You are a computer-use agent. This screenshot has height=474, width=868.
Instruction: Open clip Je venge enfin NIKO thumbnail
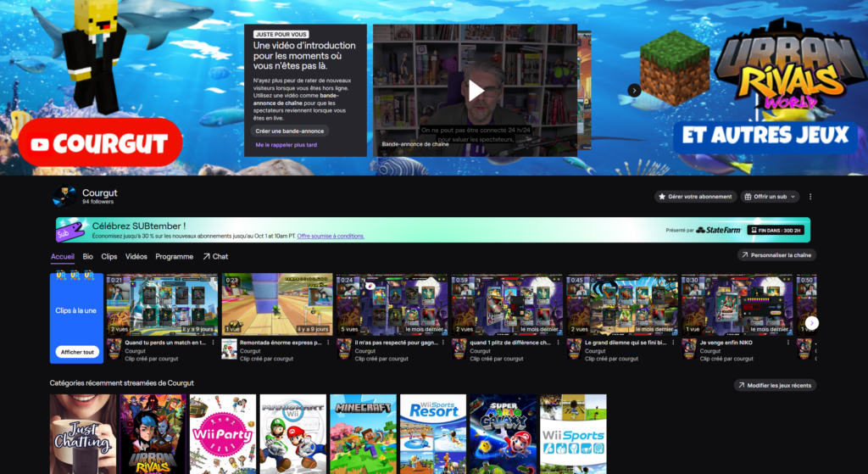[x=737, y=304]
